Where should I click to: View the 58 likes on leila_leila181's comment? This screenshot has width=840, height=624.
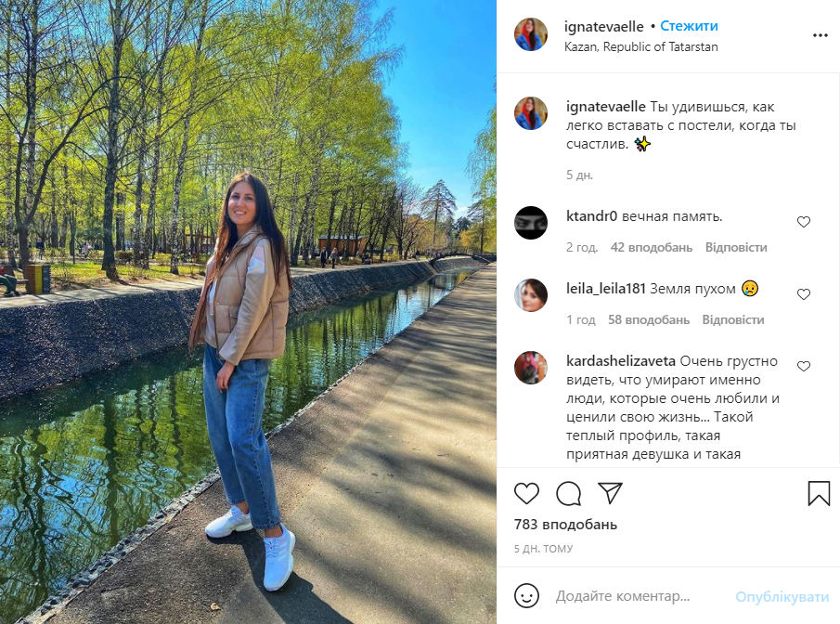[x=648, y=319]
